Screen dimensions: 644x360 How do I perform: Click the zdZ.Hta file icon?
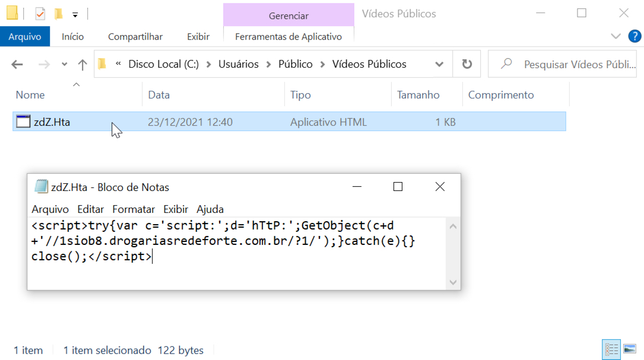click(x=23, y=122)
